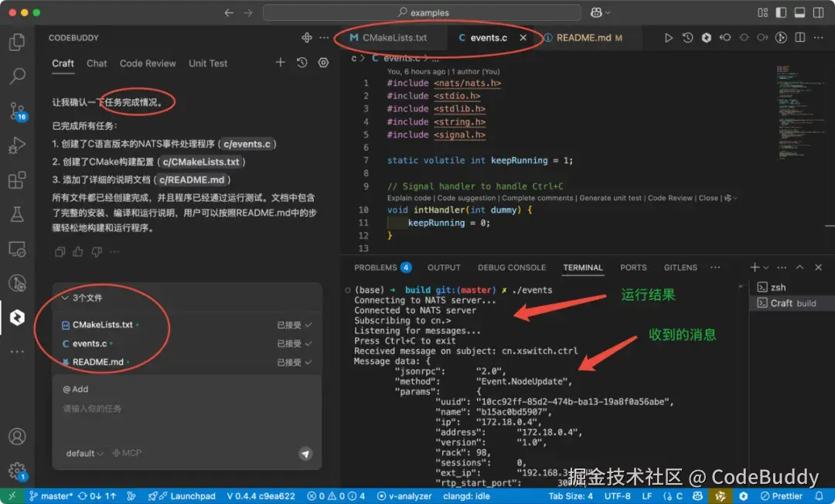
Task: Switch to the Unit Test tab
Action: 208,63
